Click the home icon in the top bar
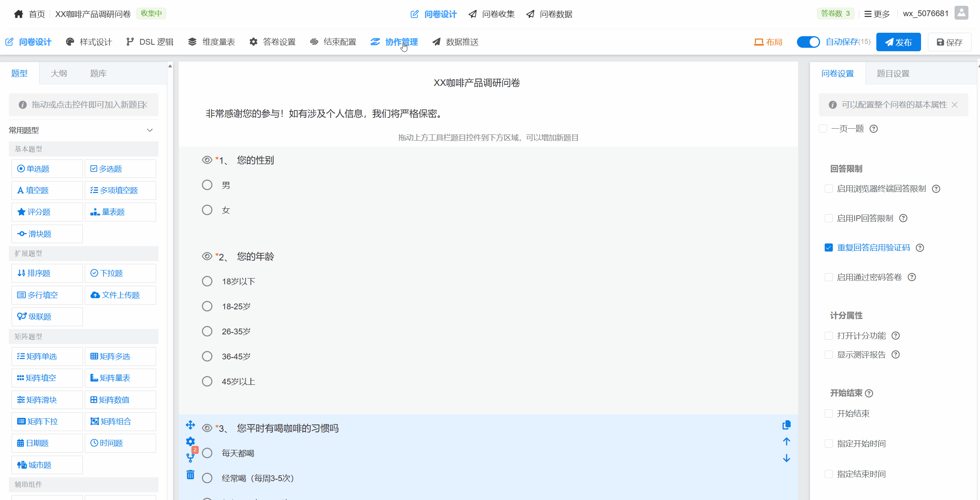 [18, 14]
